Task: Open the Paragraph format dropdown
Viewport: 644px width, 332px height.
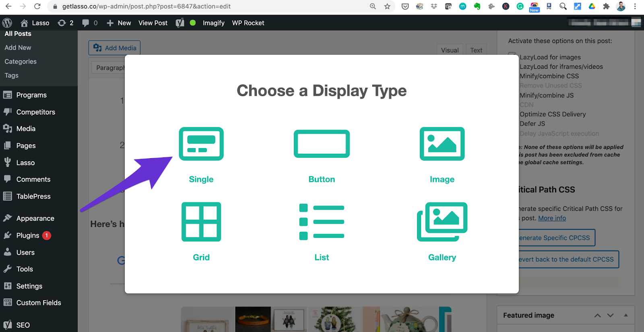Action: point(108,68)
